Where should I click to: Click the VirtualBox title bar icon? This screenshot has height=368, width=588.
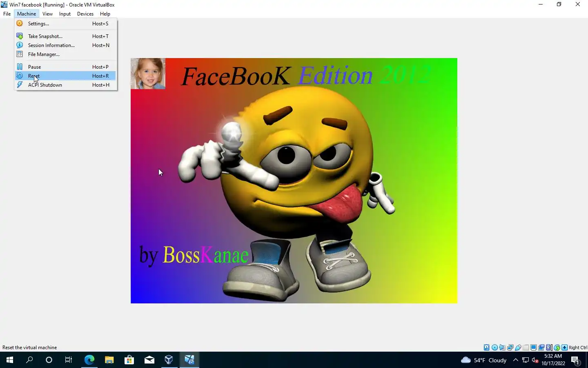pos(4,4)
